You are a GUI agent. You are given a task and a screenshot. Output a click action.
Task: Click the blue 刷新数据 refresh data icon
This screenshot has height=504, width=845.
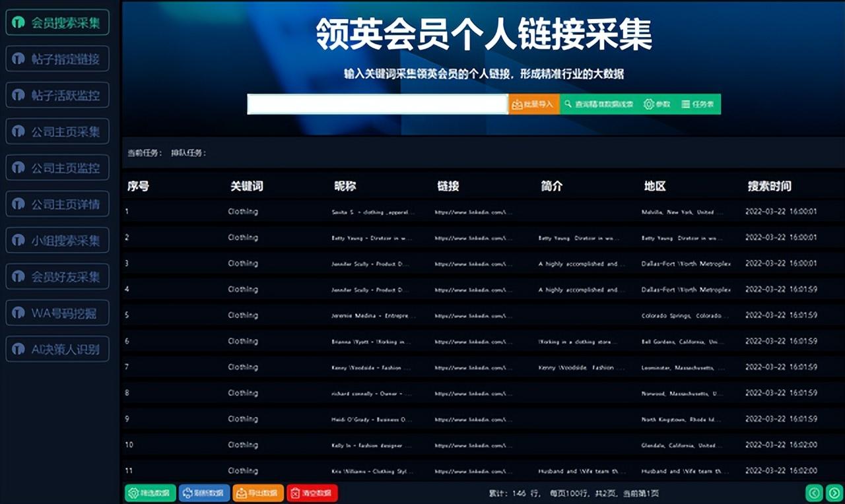coord(188,492)
